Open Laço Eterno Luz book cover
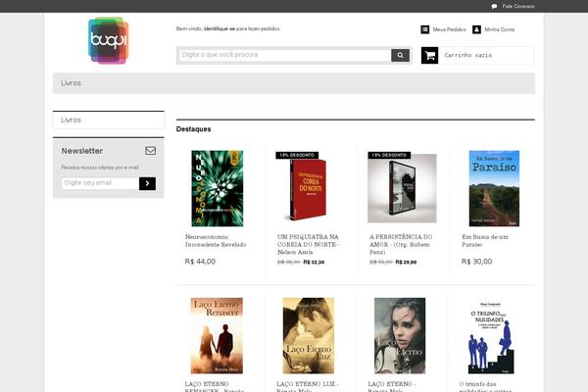588x392 pixels. point(309,336)
